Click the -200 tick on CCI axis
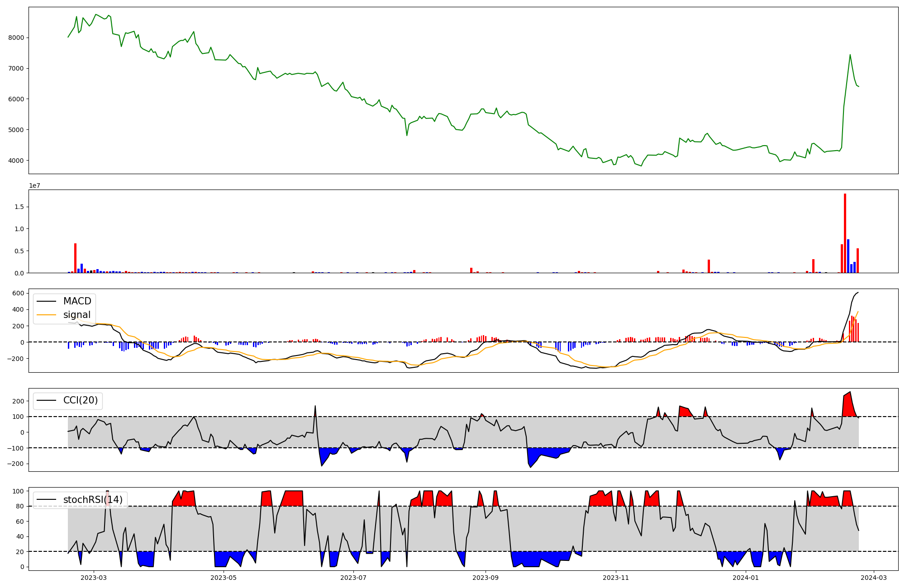The image size is (905, 588). [x=16, y=464]
